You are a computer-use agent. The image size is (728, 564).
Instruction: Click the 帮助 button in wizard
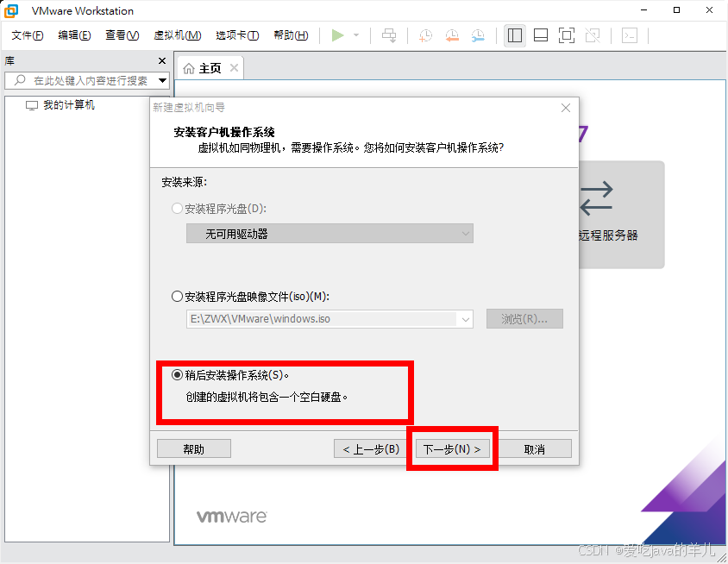pos(193,449)
